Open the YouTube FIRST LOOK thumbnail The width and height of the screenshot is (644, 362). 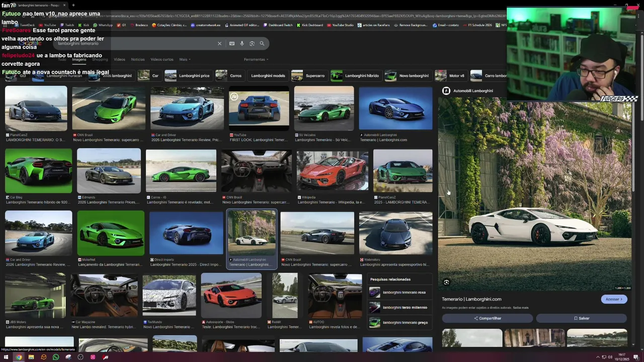tap(259, 108)
